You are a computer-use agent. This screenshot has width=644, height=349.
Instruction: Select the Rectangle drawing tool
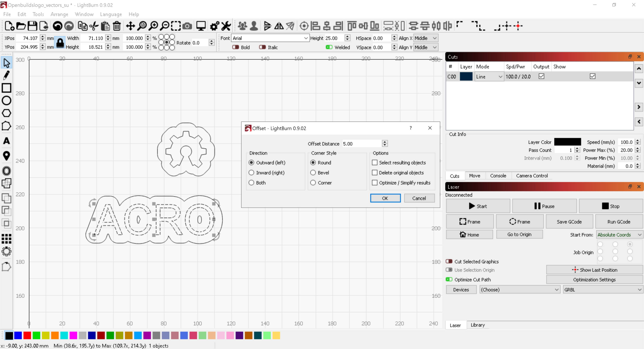(x=6, y=88)
